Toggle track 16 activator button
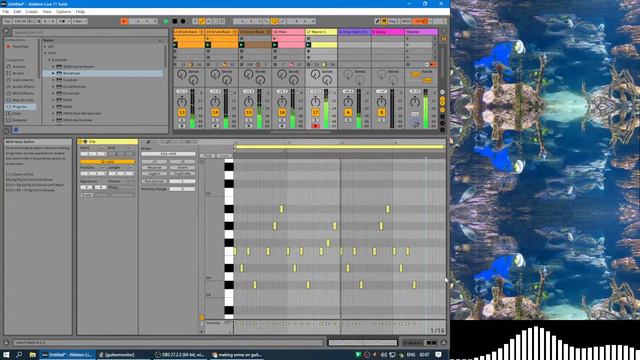 coord(282,112)
